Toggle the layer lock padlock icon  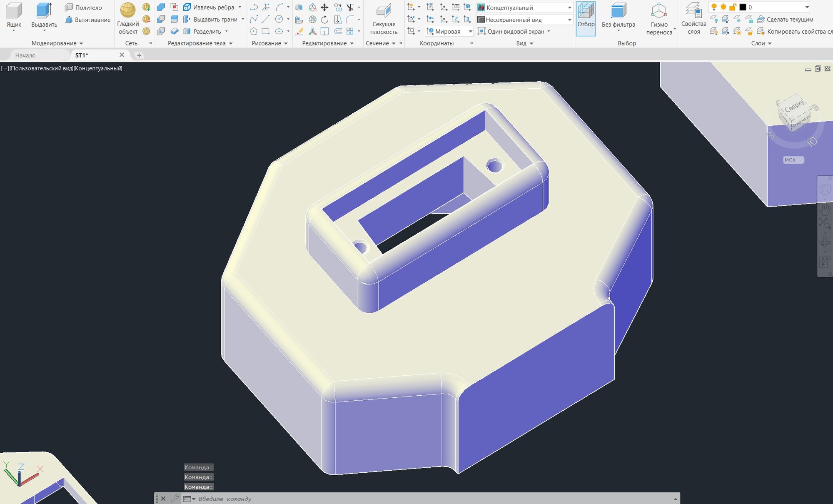pos(733,7)
